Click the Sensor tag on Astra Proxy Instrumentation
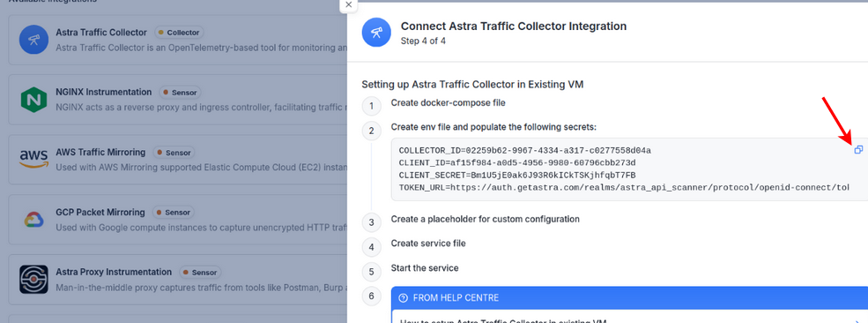 [x=200, y=272]
